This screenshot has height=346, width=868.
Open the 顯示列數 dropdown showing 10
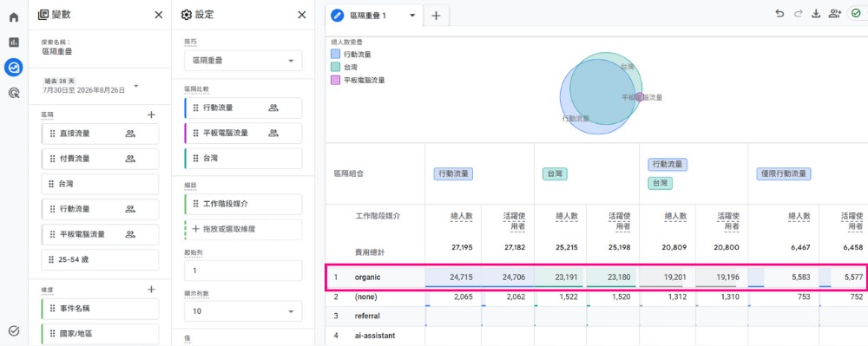tap(243, 311)
